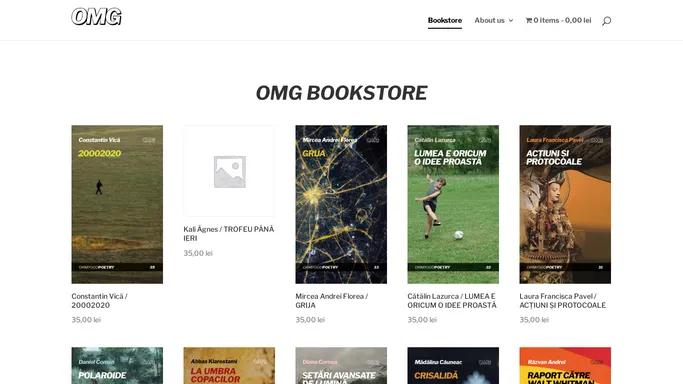The height and width of the screenshot is (384, 683).
Task: Open the Setări avansate de lumină cover
Action: [x=341, y=365]
